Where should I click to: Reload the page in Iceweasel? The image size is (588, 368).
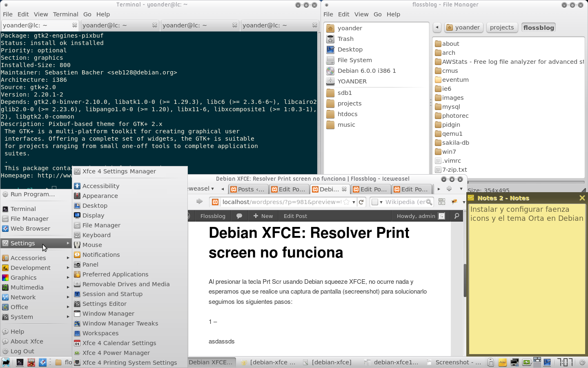361,202
